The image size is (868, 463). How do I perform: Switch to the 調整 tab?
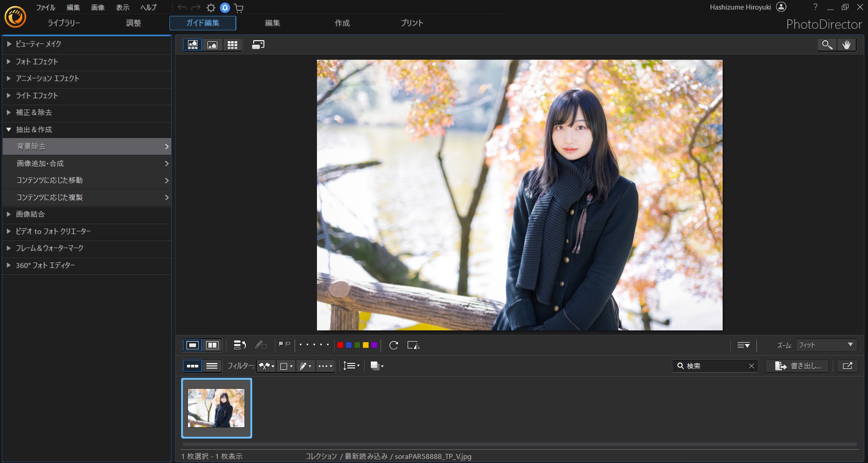click(x=134, y=23)
